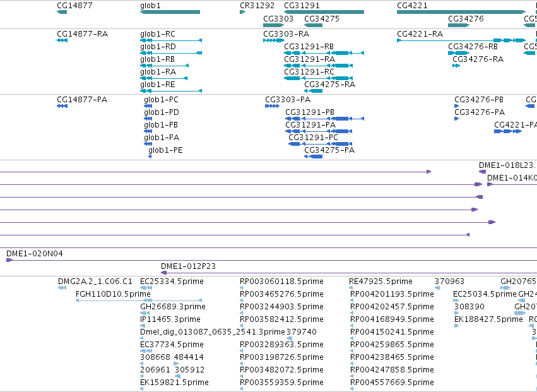Select EST RP003559359.5prime

(242, 389)
